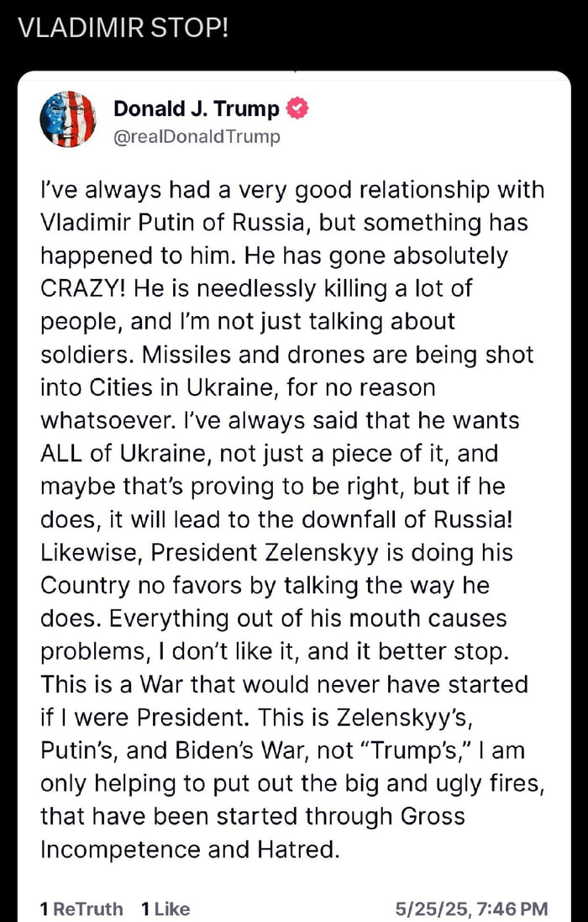View the 1 Like count

click(165, 909)
